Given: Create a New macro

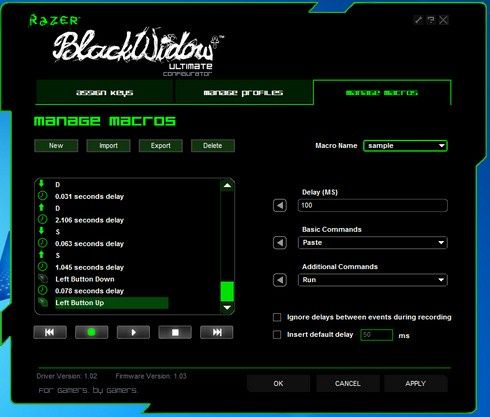Looking at the screenshot, I should [56, 146].
